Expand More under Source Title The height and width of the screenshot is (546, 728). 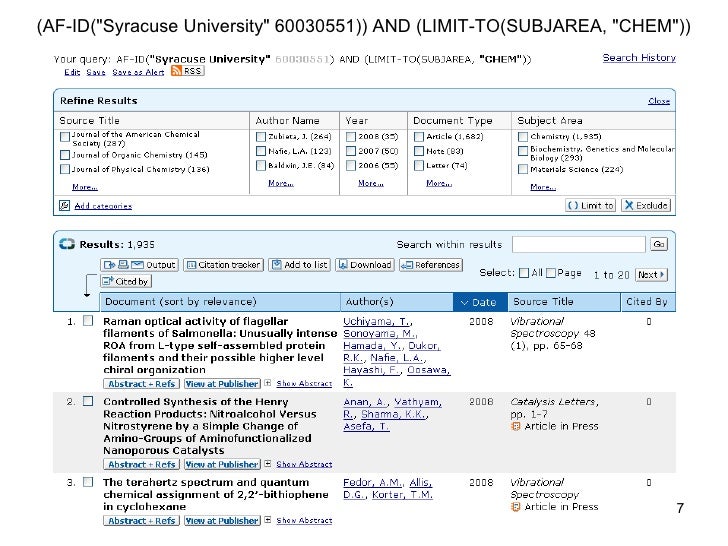click(84, 187)
